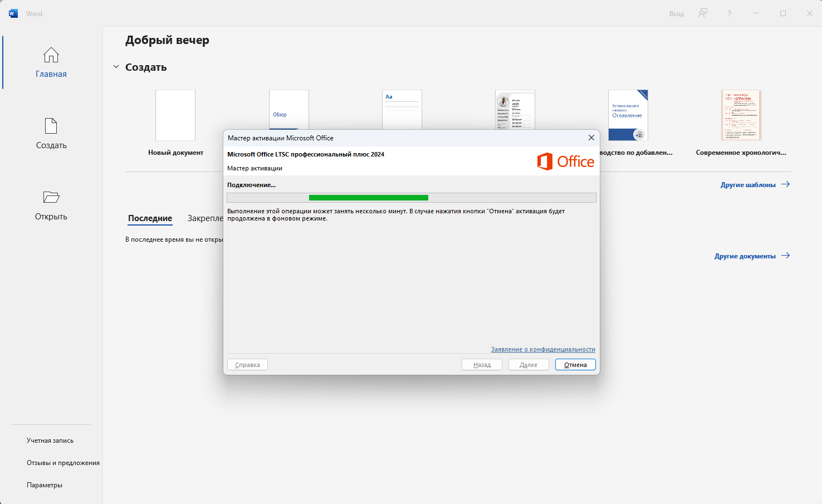Select the resume template with photo

tap(515, 110)
